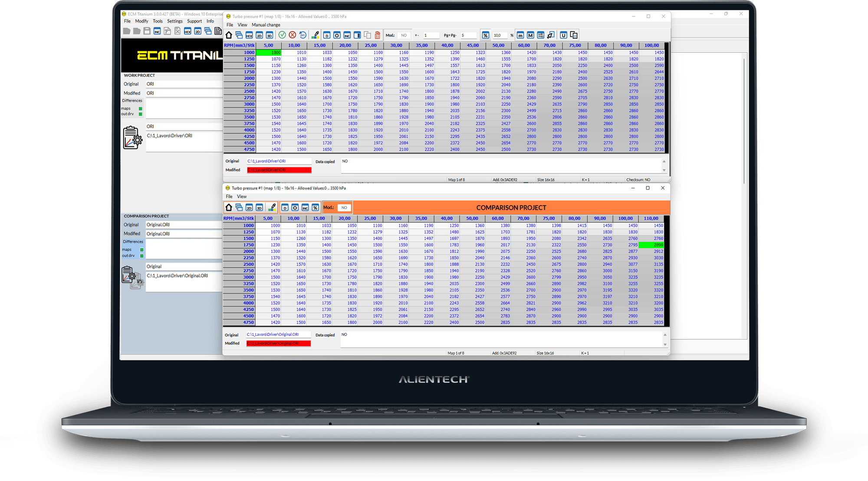
Task: Select the color picker eyedropper in comparison toolbar
Action: pyautogui.click(x=272, y=207)
